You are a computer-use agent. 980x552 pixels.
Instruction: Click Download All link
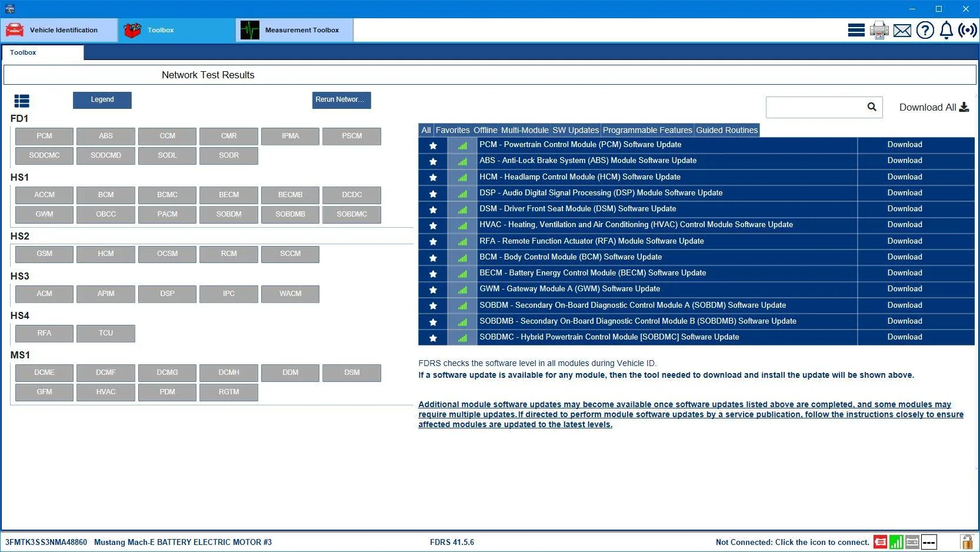(934, 107)
